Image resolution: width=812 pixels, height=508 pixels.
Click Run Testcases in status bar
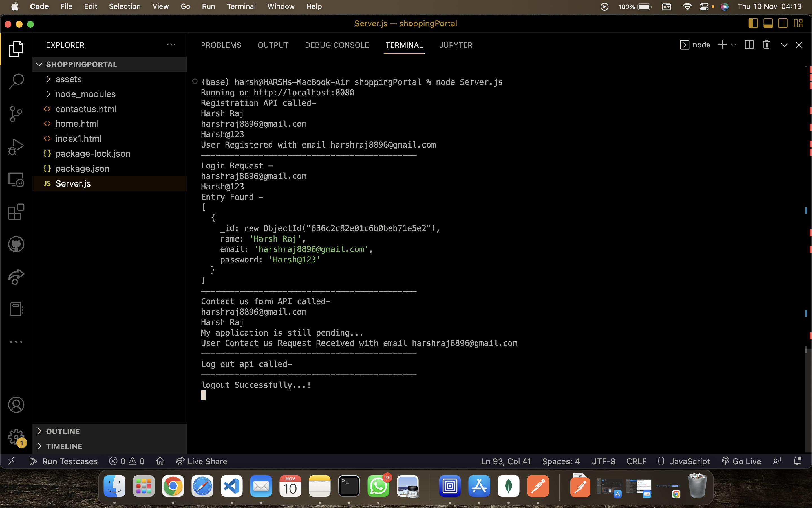[63, 461]
